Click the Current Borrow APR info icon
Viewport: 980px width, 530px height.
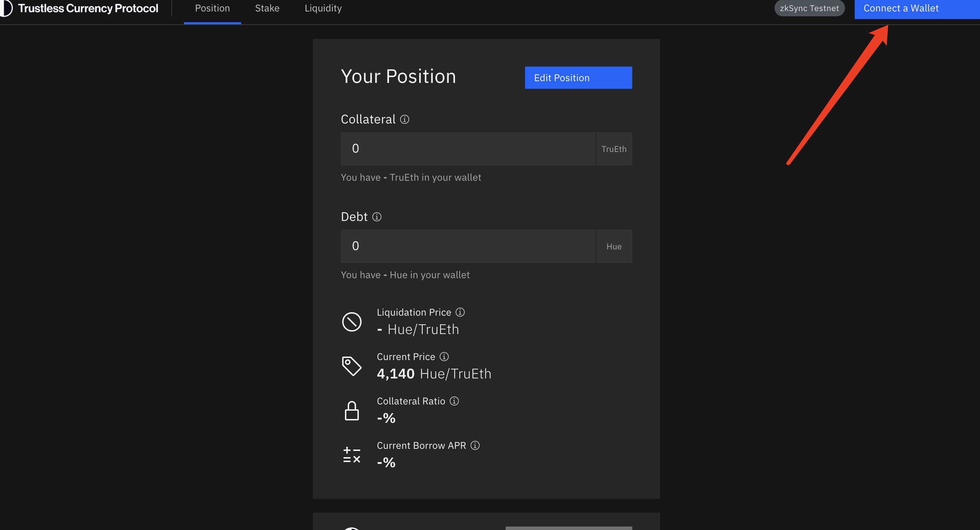[475, 445]
